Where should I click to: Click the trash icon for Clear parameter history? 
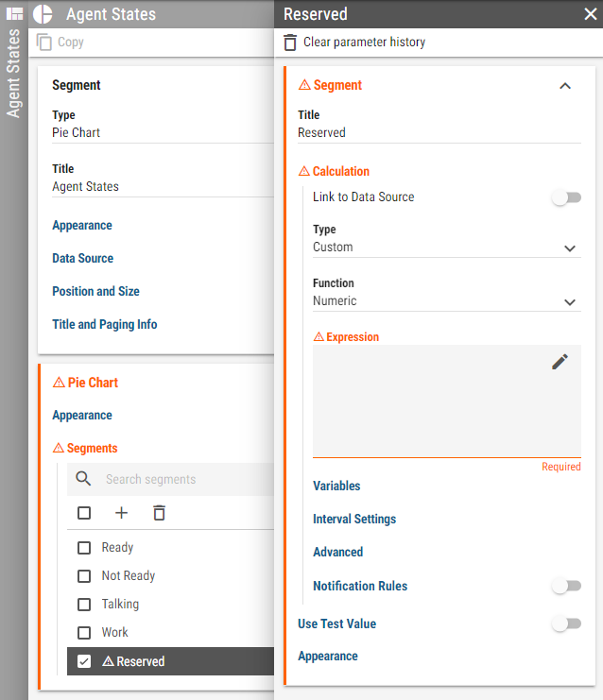290,43
